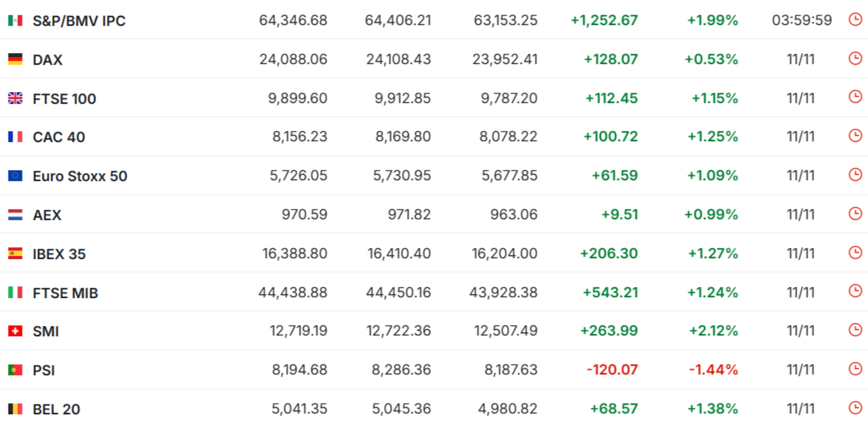The width and height of the screenshot is (868, 422).
Task: Click the Mexico flag icon
Action: [15, 20]
